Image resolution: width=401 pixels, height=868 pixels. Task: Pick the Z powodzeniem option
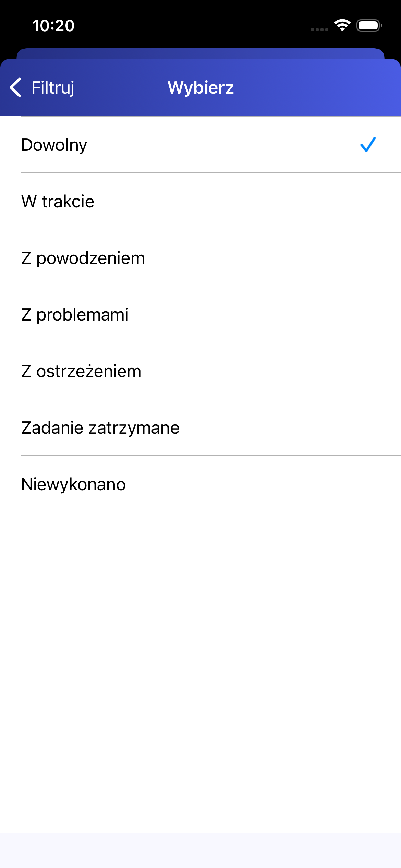point(83,258)
